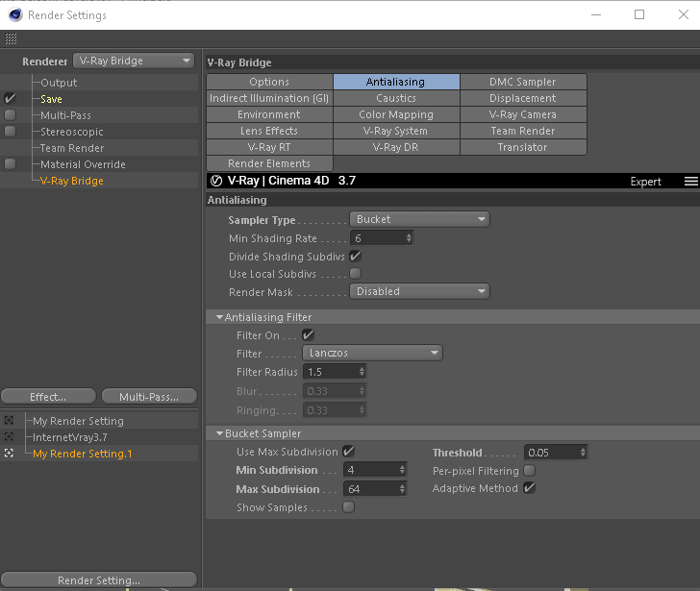Open the V-Ray DR tab

click(396, 147)
